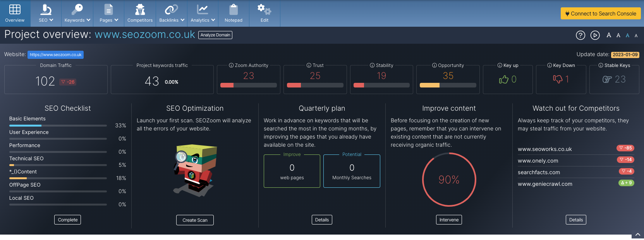Click the thumbs up Key up icon
The width and height of the screenshot is (644, 240).
pos(503,79)
